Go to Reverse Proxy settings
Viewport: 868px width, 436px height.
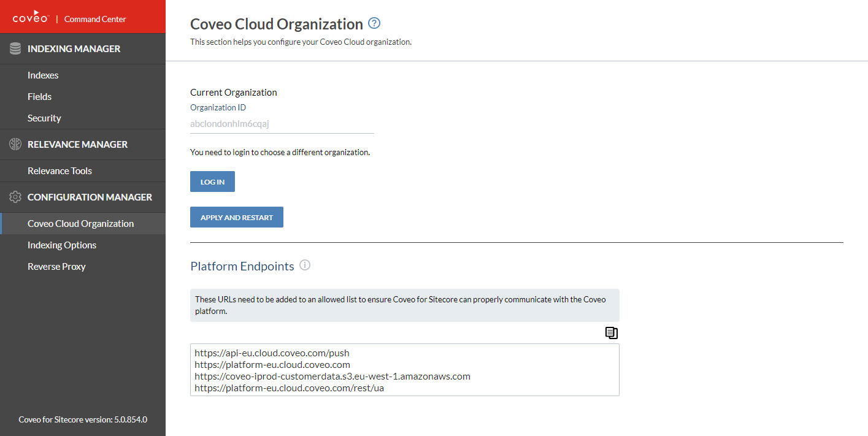tap(56, 267)
